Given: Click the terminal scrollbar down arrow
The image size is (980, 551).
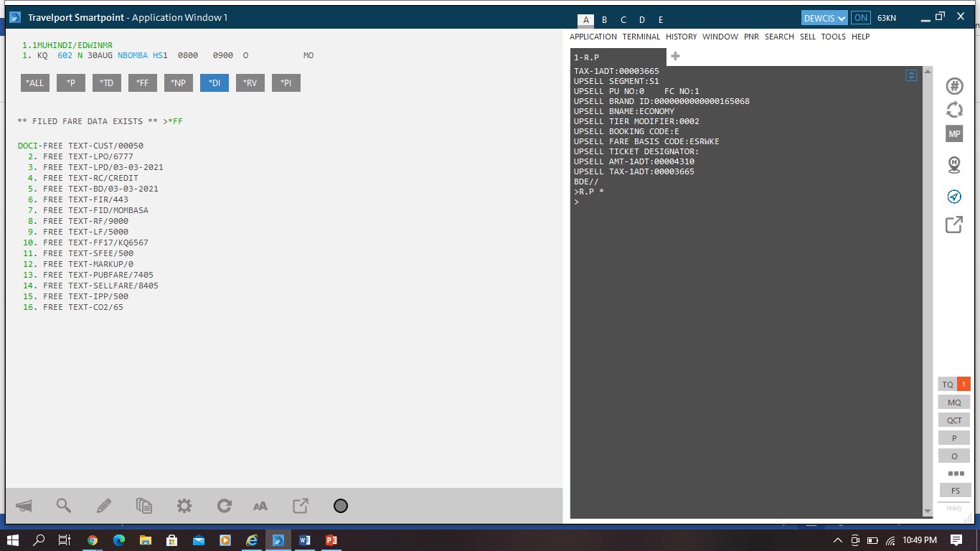Looking at the screenshot, I should 927,511.
